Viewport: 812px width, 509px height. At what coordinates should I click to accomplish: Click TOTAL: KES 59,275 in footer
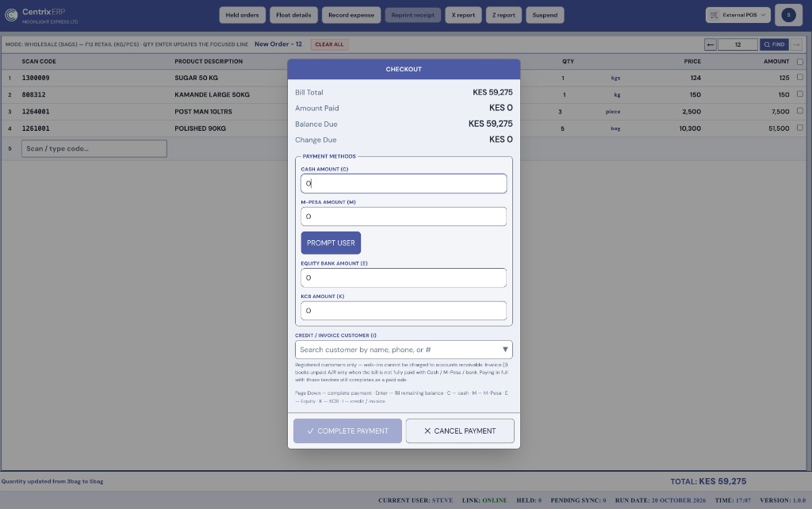pyautogui.click(x=708, y=481)
